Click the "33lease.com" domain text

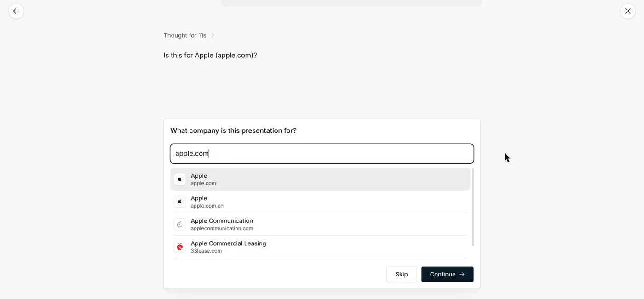point(206,251)
